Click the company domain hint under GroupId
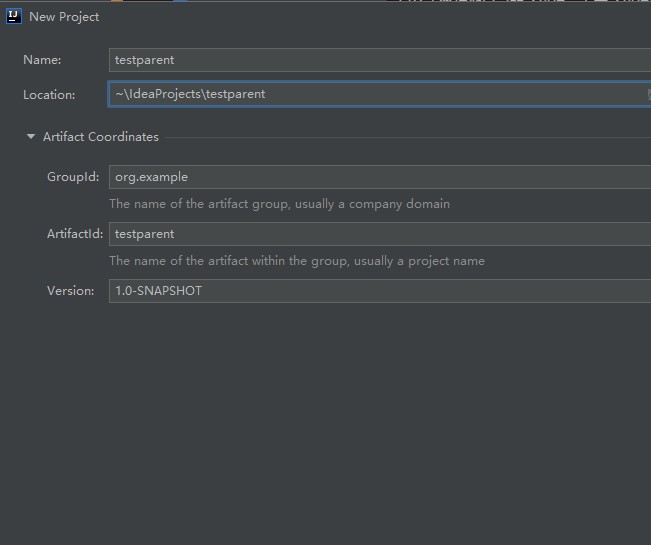651x545 pixels. pyautogui.click(x=279, y=204)
